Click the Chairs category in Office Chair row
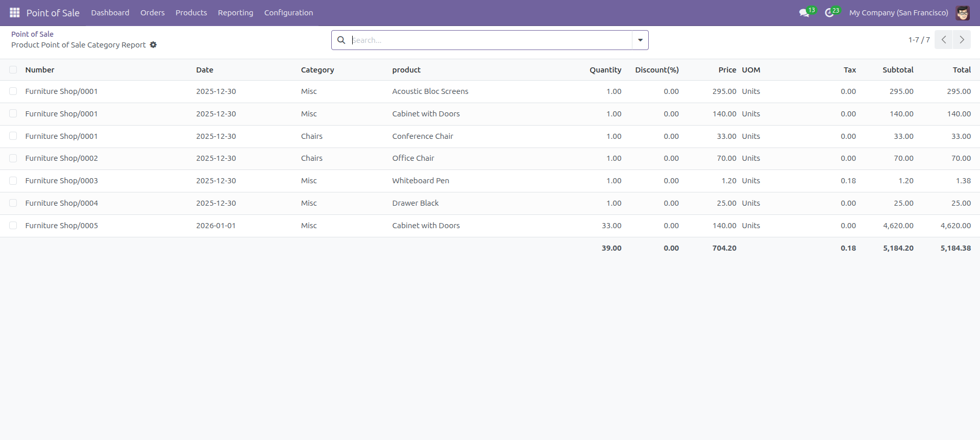 click(312, 158)
